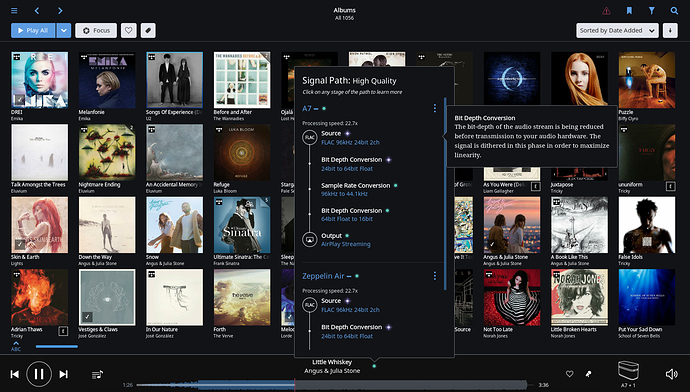Image resolution: width=690 pixels, height=392 pixels.
Task: Open the ABC alphabet jump expander
Action: tap(16, 346)
